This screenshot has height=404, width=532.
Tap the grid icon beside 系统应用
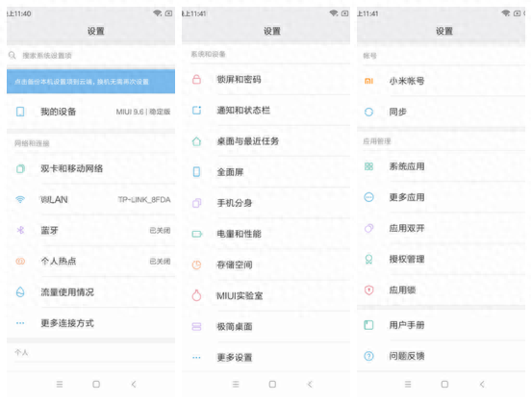click(368, 166)
